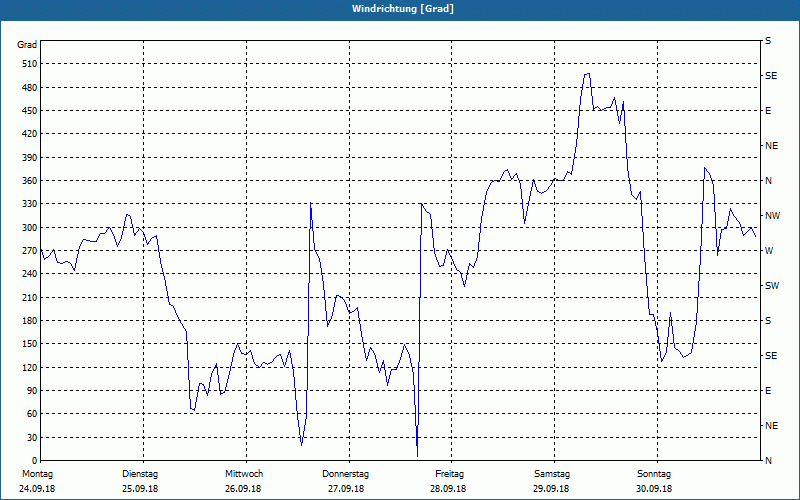800x500 pixels.
Task: Pick the date 30.09.18
Action: 654,489
